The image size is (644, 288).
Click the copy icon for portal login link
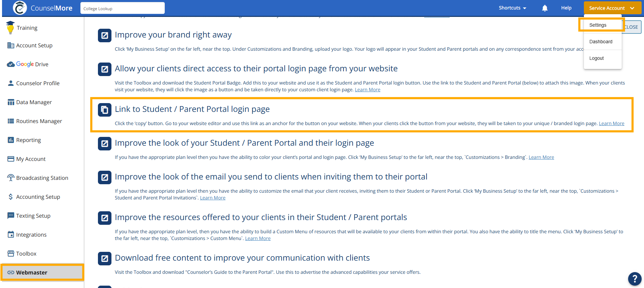[x=105, y=110]
